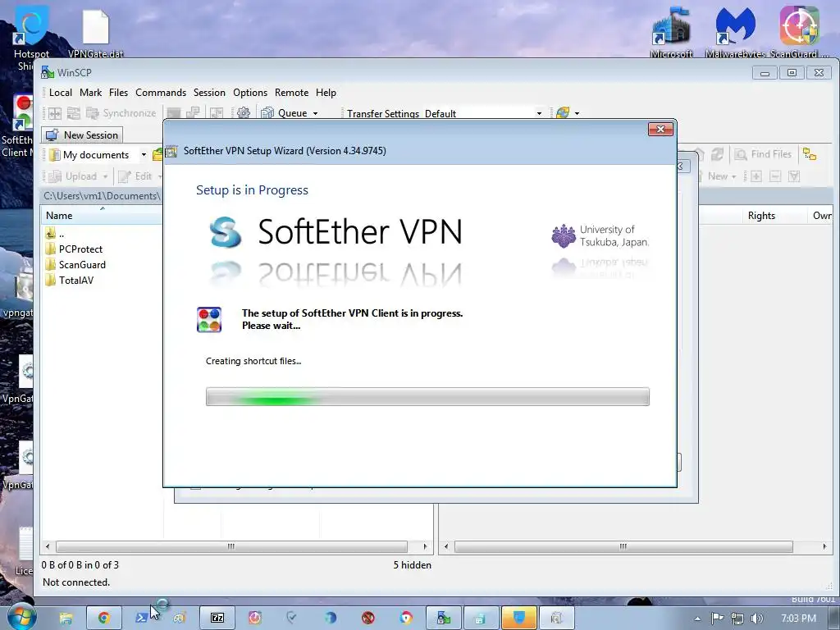The width and height of the screenshot is (840, 630).
Task: Close the SoftEther VPN Setup Wizard dialog
Action: 660,129
